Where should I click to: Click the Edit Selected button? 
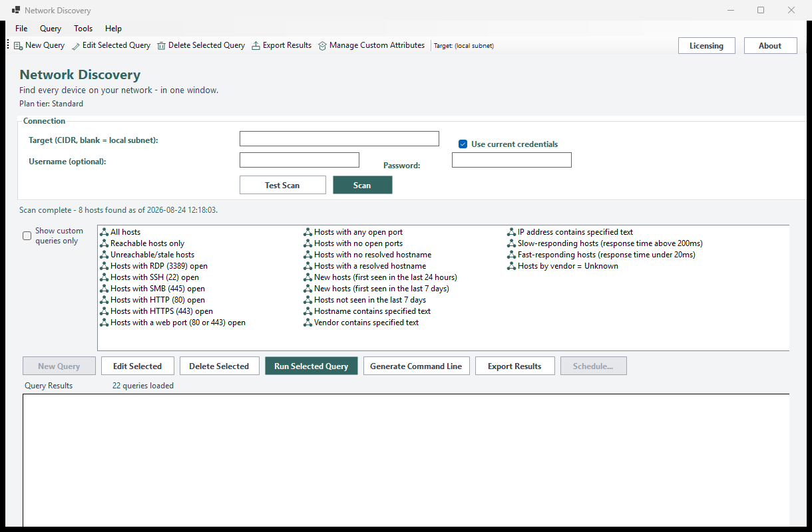click(x=137, y=366)
